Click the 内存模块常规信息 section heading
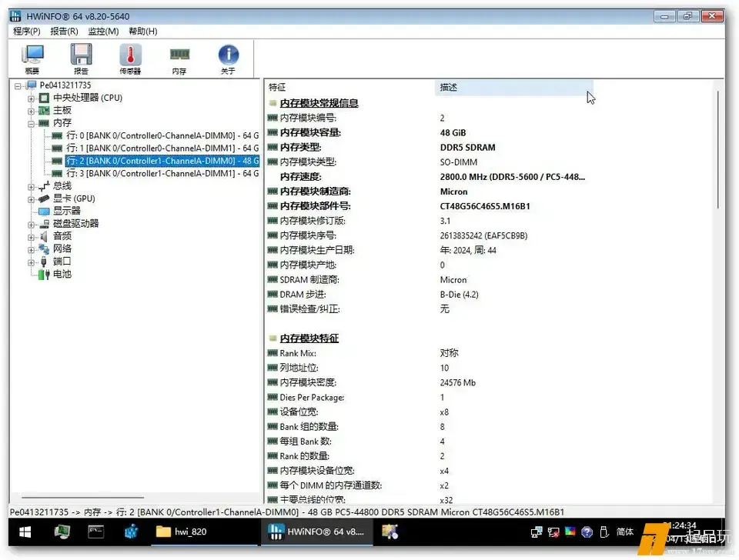This screenshot has height=560, width=739. pos(319,103)
